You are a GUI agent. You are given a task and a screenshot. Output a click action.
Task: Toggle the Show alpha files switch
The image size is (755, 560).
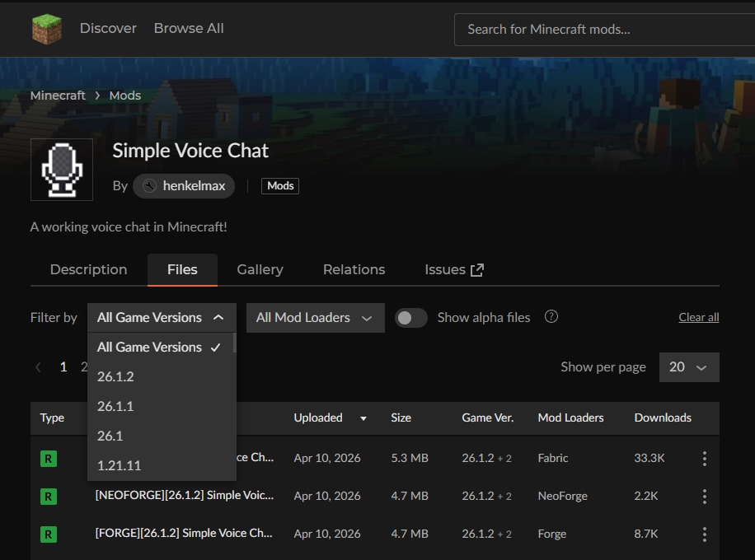tap(410, 317)
